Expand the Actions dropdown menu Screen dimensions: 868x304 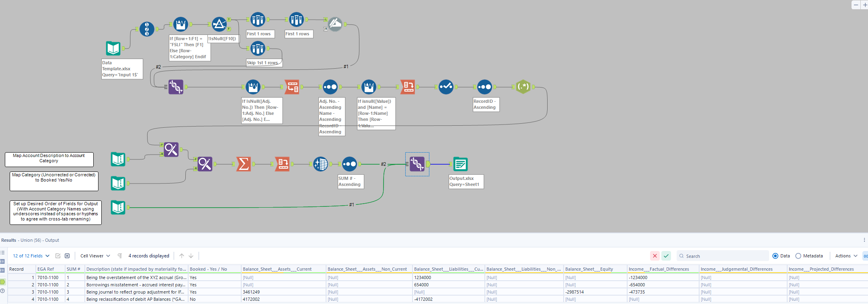pyautogui.click(x=846, y=256)
